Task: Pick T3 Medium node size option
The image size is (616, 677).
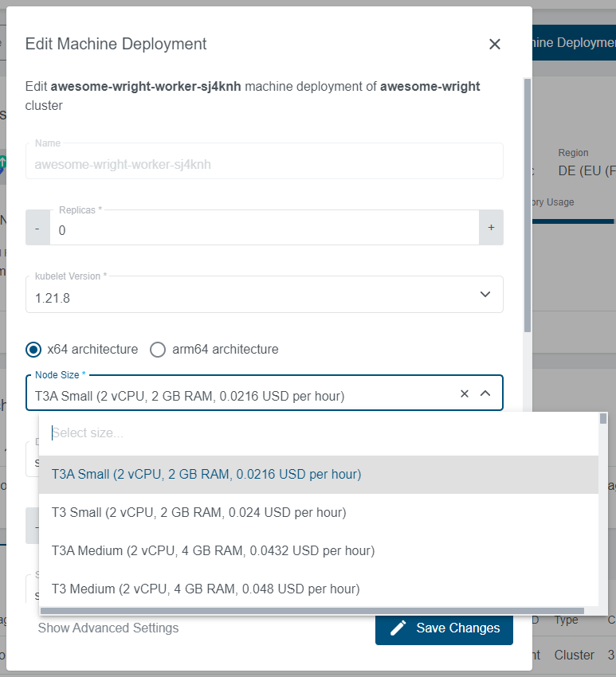Action: [x=206, y=589]
